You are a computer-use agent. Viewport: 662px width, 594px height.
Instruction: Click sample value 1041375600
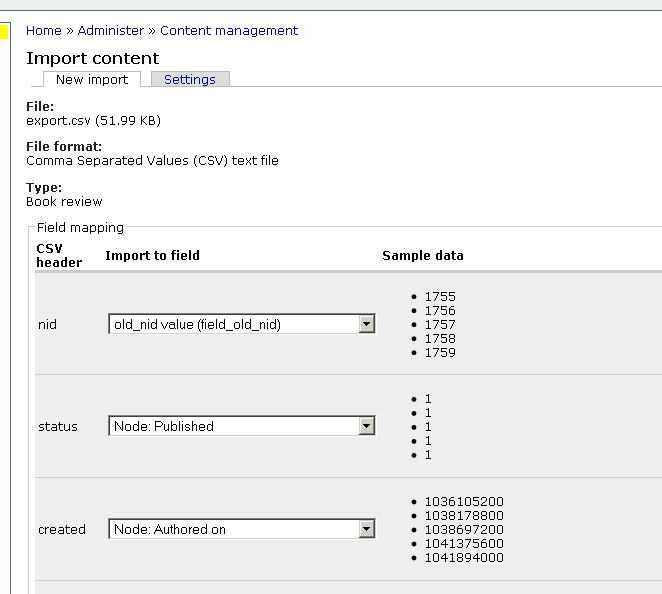pos(464,543)
